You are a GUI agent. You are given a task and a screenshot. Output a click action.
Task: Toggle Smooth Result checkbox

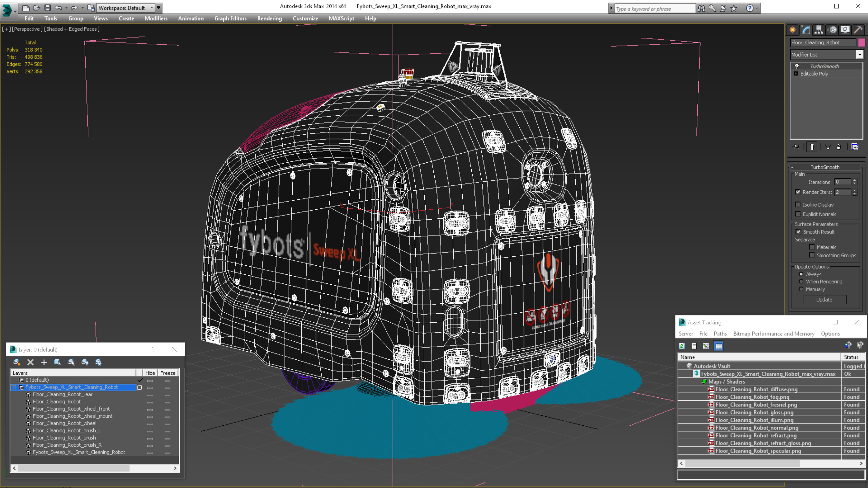(798, 232)
